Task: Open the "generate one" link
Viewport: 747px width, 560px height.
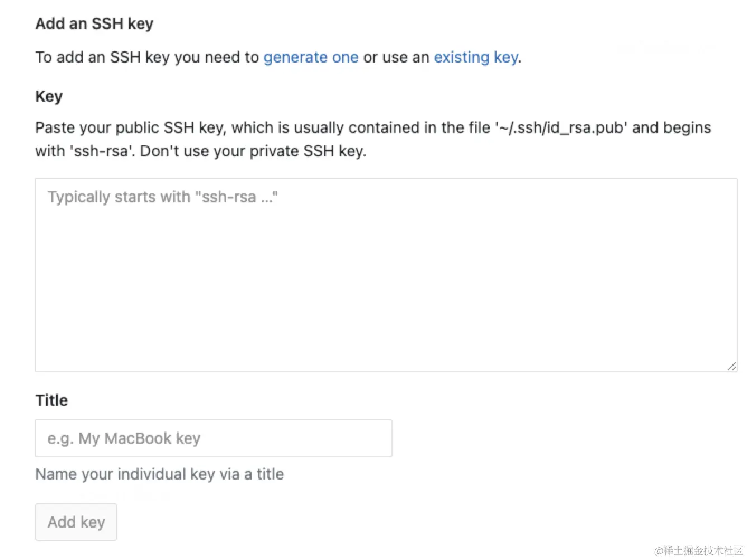Action: click(310, 58)
